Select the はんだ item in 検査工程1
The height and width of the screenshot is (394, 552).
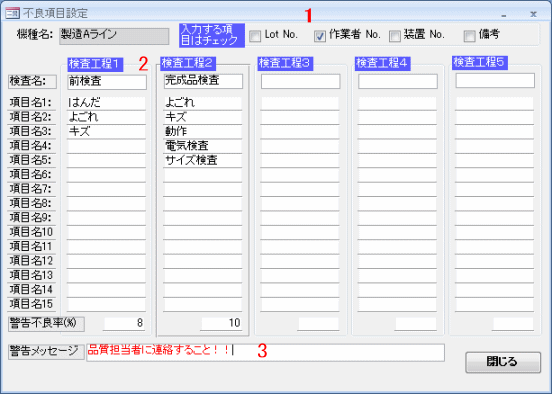point(106,103)
